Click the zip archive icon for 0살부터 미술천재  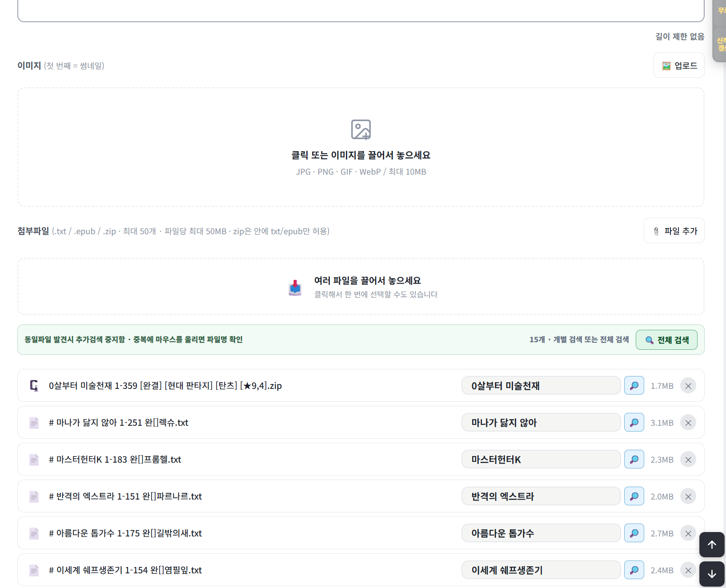pos(34,386)
